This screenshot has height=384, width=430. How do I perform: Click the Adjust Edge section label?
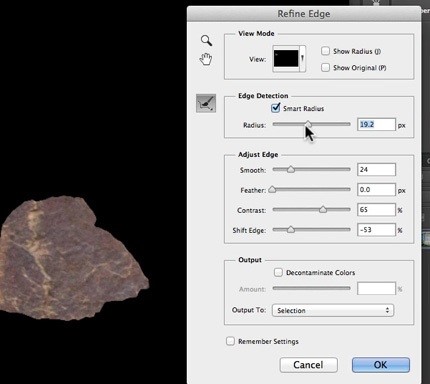[258, 155]
